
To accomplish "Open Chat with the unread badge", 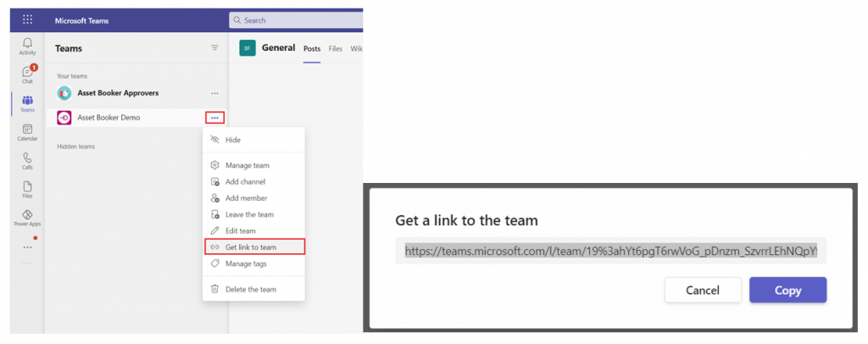I will (x=27, y=75).
